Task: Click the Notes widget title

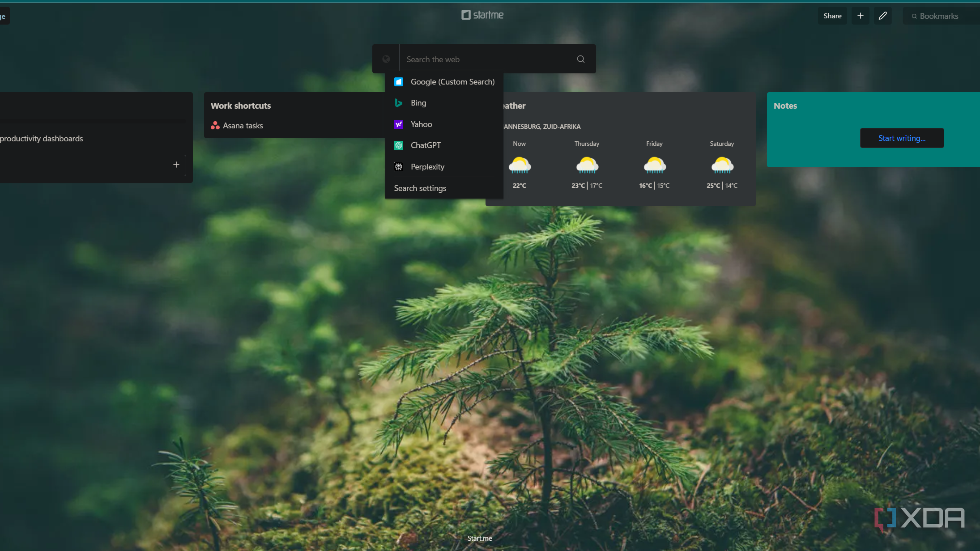Action: tap(785, 106)
